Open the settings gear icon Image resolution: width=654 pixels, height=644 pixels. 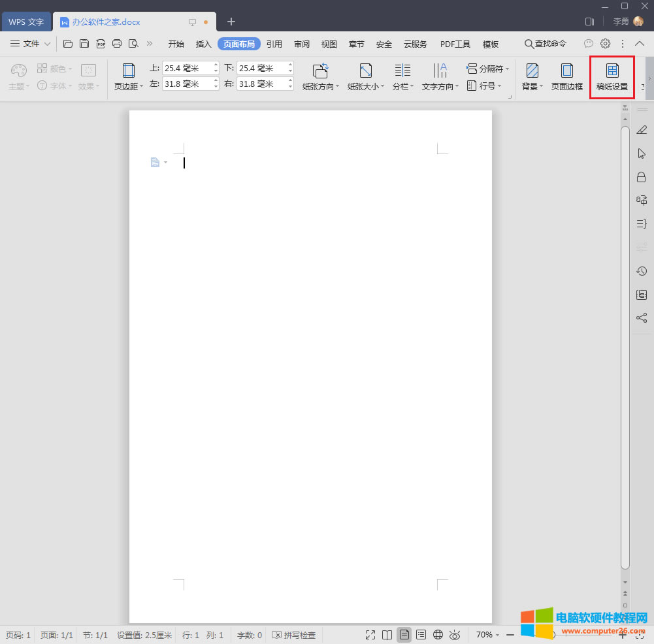click(605, 44)
